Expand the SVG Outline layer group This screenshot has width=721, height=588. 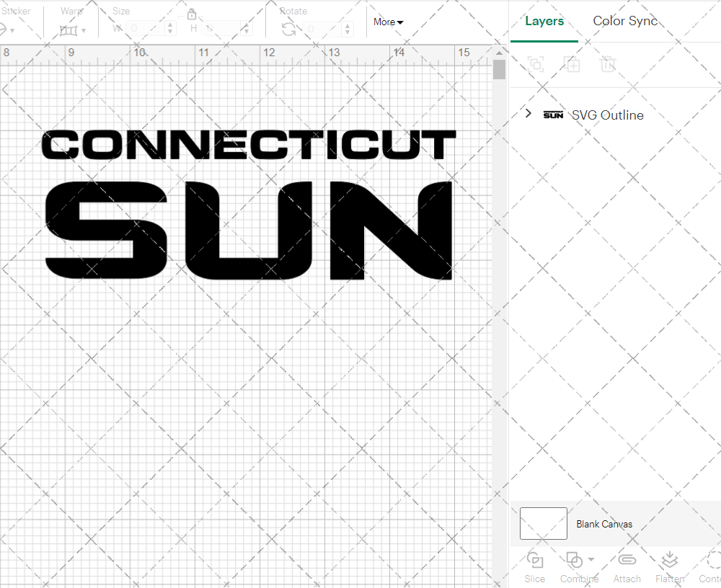click(528, 113)
